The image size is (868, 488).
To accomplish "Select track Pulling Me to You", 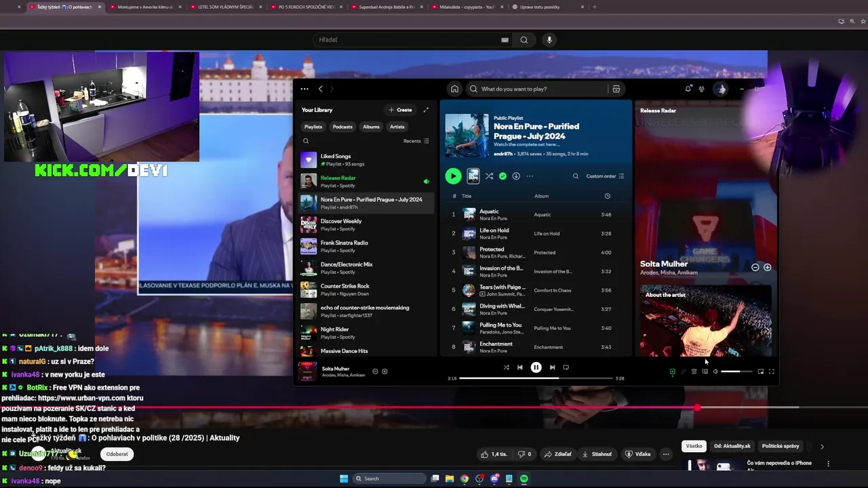I will (536, 328).
